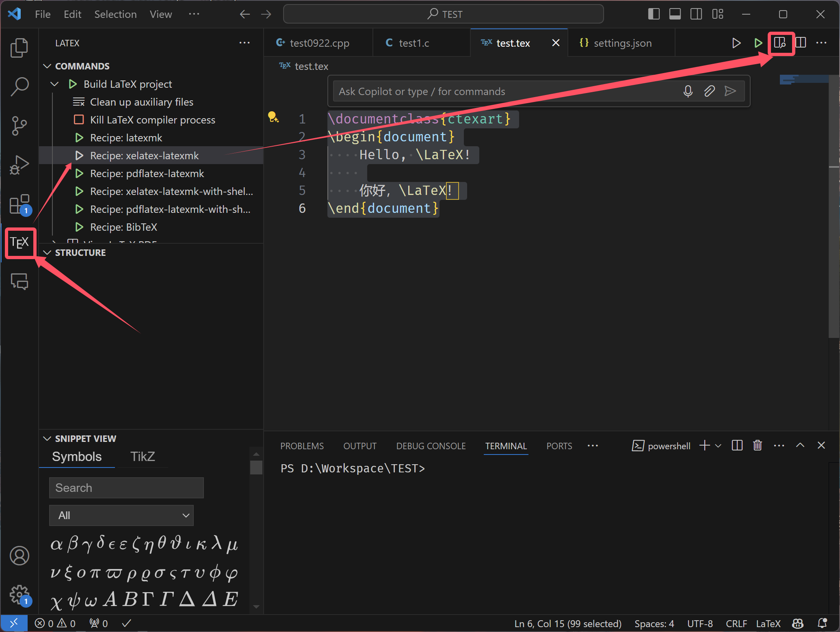Switch to the PROBLEMS panel tab
Image resolution: width=840 pixels, height=632 pixels.
tap(302, 446)
